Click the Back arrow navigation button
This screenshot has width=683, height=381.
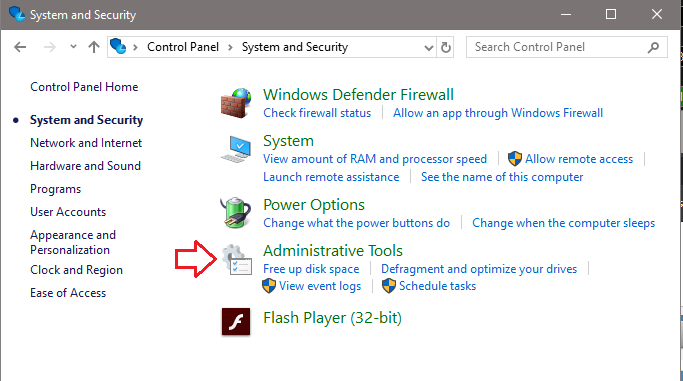tap(20, 47)
